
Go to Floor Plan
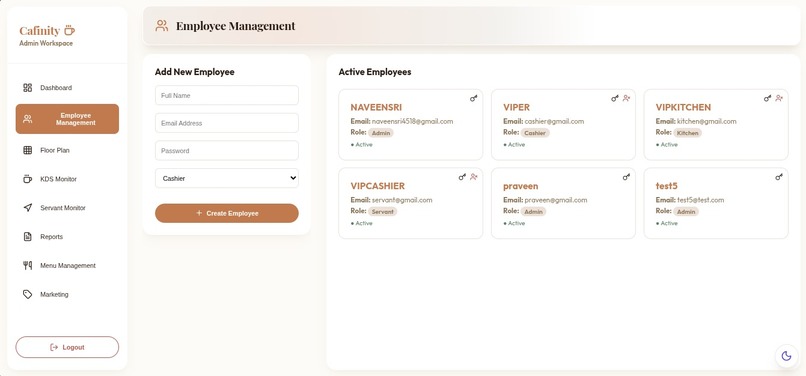(67, 150)
